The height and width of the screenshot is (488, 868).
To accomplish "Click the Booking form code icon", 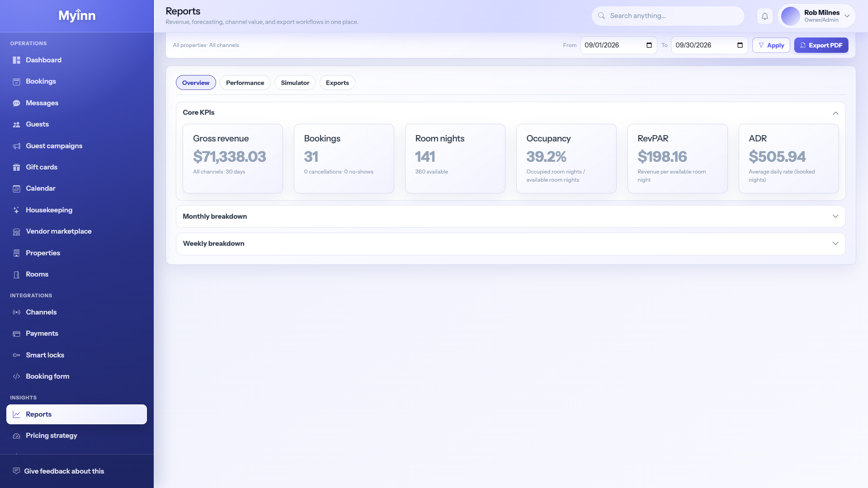I will (16, 376).
